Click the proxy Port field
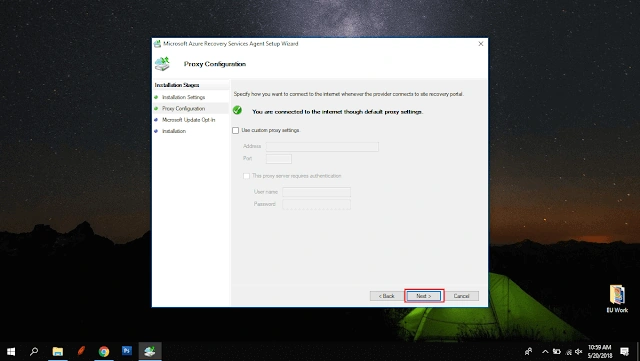 [279, 159]
